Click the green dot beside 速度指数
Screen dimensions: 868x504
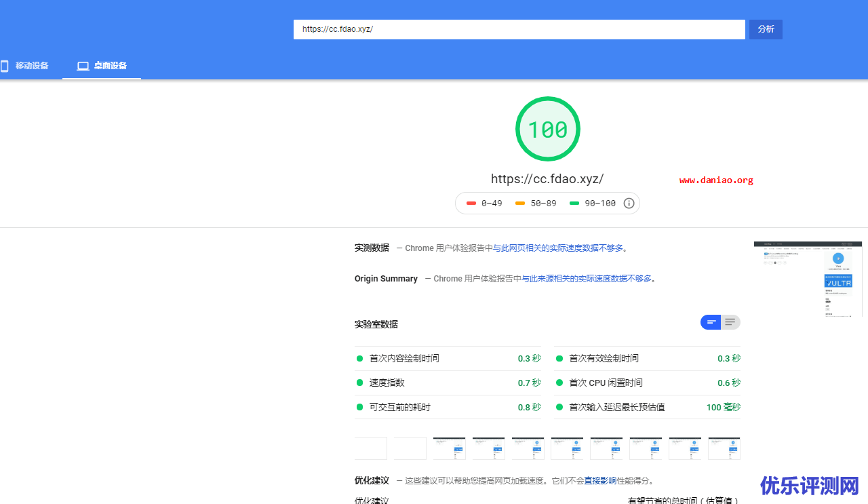point(359,383)
